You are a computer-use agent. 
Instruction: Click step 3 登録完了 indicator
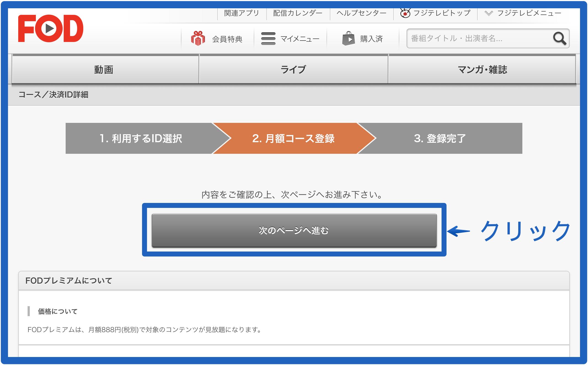pos(440,138)
